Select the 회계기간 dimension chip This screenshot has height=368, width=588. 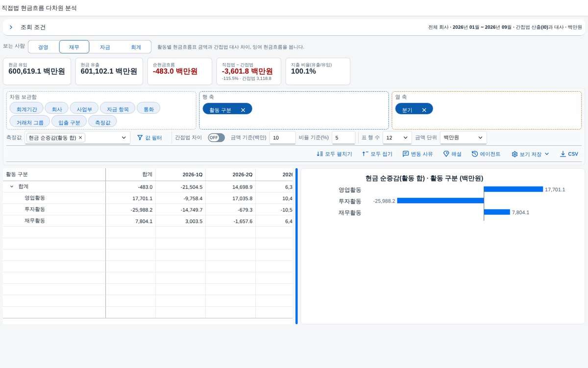click(x=26, y=108)
